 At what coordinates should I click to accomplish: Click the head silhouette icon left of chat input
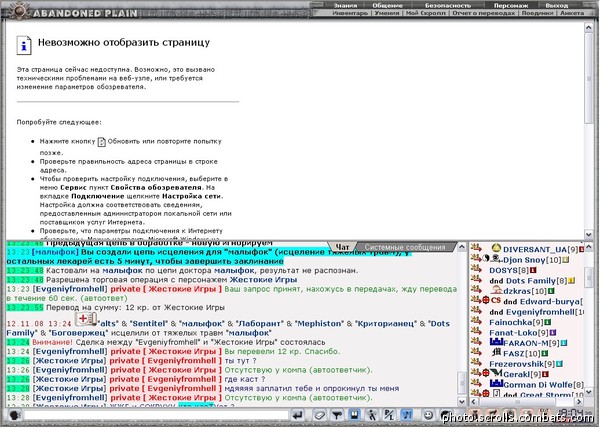click(15, 415)
